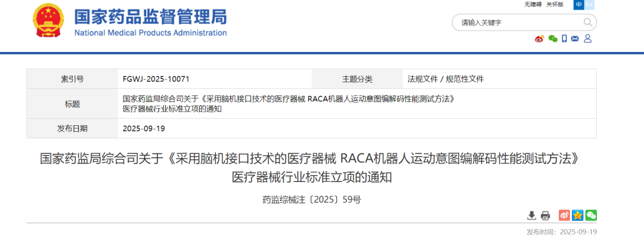Screen dimensions: 644x247
Task: Click the table title text about RACA机器人
Action: click(x=289, y=104)
